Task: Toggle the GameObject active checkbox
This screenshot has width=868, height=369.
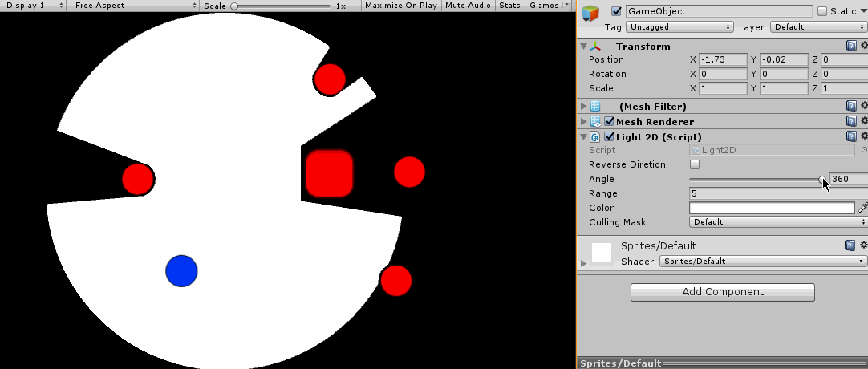Action: [x=616, y=12]
